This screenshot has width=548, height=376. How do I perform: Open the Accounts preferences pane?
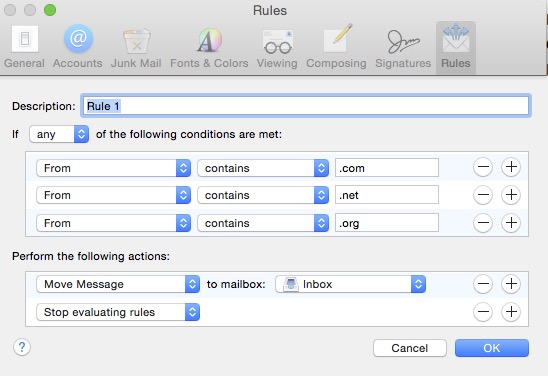78,47
